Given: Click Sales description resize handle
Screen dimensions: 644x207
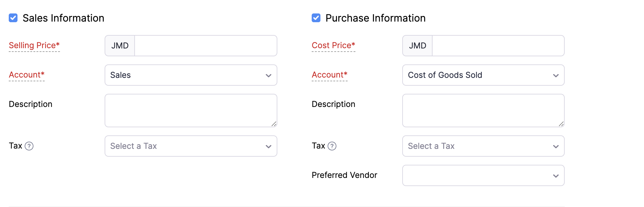Looking at the screenshot, I should point(274,124).
